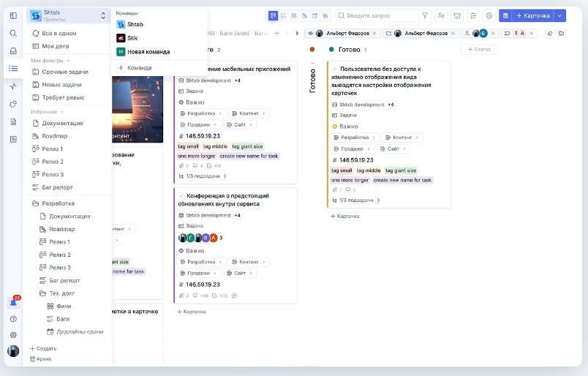Click the search magnifier in left rail
The image size is (588, 376).
[x=13, y=33]
